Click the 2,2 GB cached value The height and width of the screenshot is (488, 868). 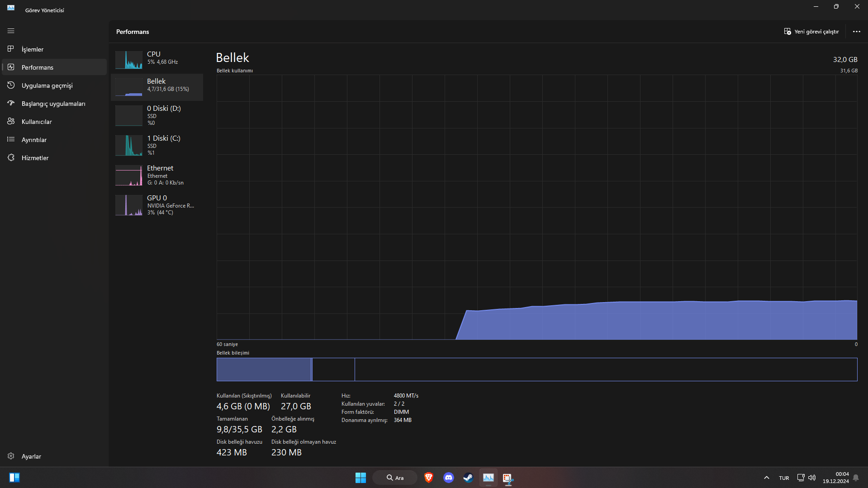point(284,429)
